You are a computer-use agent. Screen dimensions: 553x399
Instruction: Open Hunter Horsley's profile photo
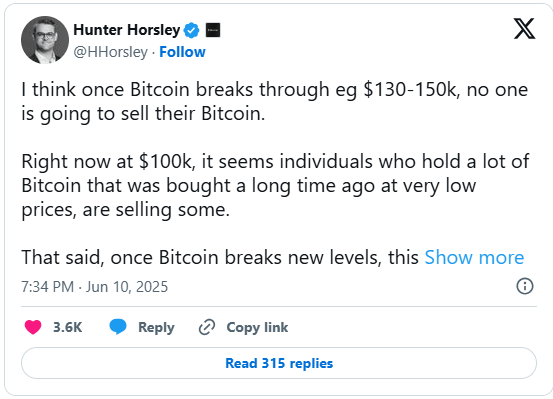(x=45, y=40)
